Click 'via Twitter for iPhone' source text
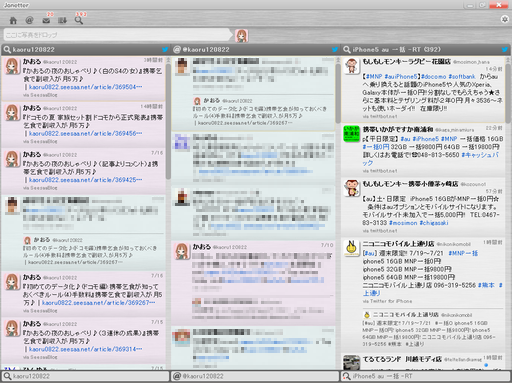 [387, 301]
